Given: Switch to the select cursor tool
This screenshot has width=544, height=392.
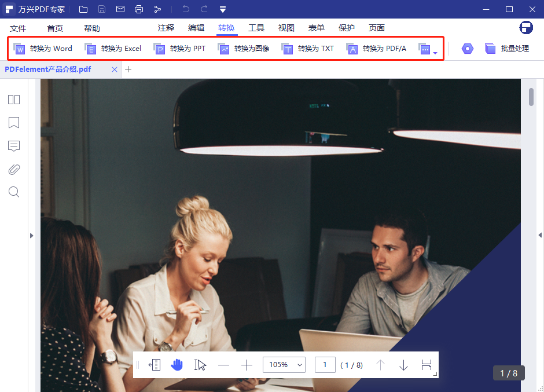Looking at the screenshot, I should (200, 365).
